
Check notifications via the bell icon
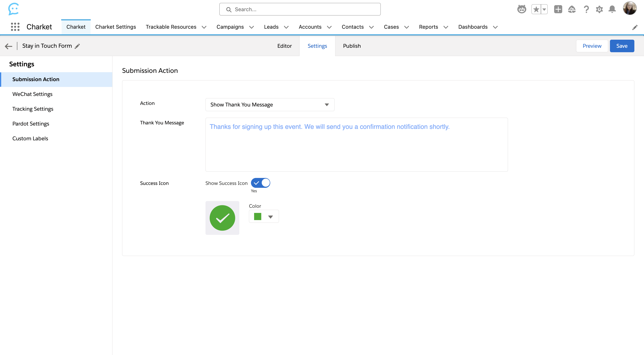tap(612, 9)
